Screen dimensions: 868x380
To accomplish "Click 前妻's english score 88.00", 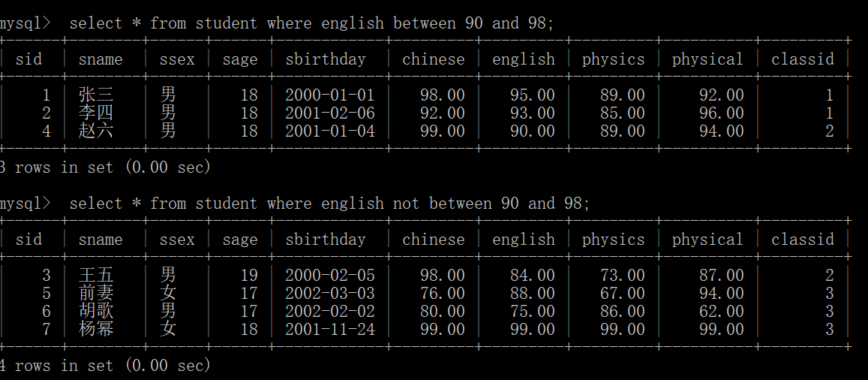I will (x=533, y=293).
